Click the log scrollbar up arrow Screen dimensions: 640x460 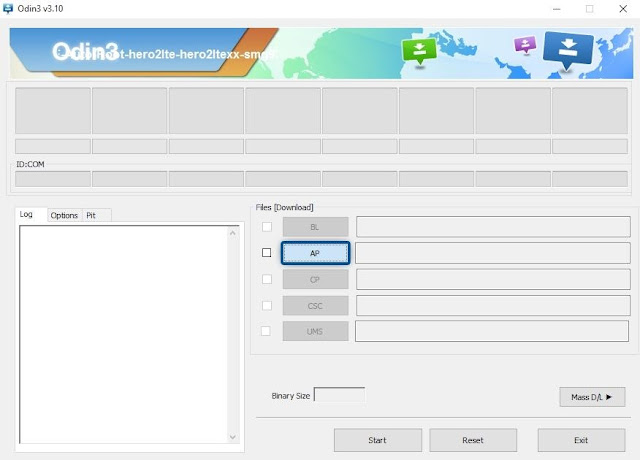point(233,233)
